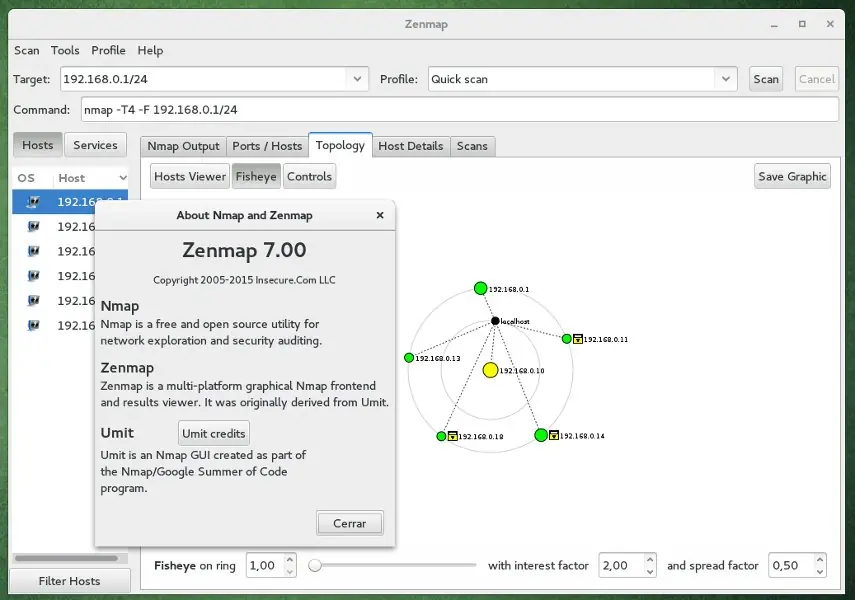Screen dimensions: 855x600
Task: Click the Copyright 2005-2015 Insecure.Com LLC text
Action: click(244, 280)
